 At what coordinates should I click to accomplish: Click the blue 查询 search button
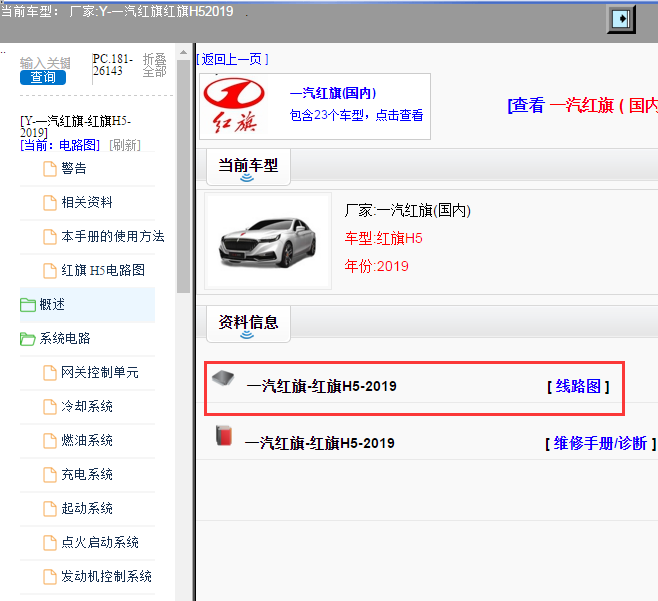[43, 77]
